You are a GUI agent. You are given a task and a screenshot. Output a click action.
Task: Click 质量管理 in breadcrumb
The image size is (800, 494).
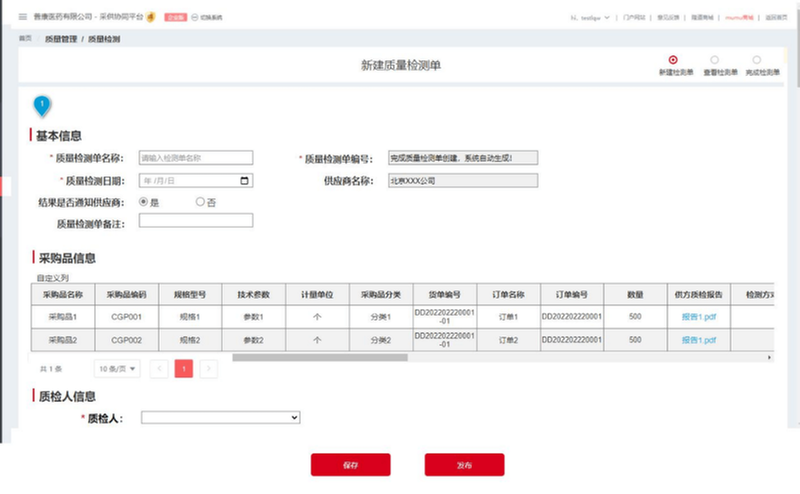(x=61, y=39)
